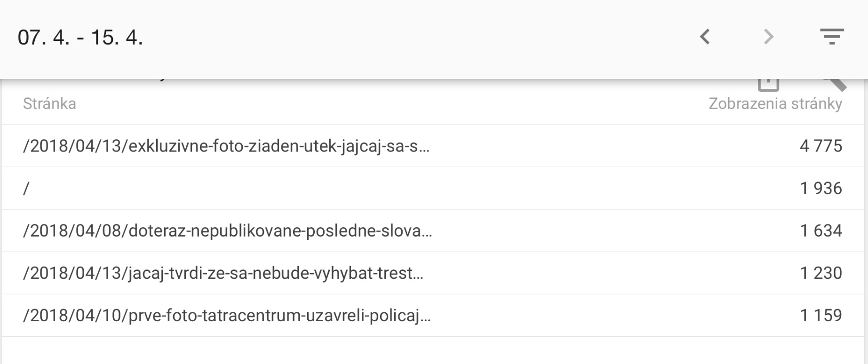
Task: Open the prve-foto-tatracentrum-uzavreli page entry
Action: click(227, 316)
